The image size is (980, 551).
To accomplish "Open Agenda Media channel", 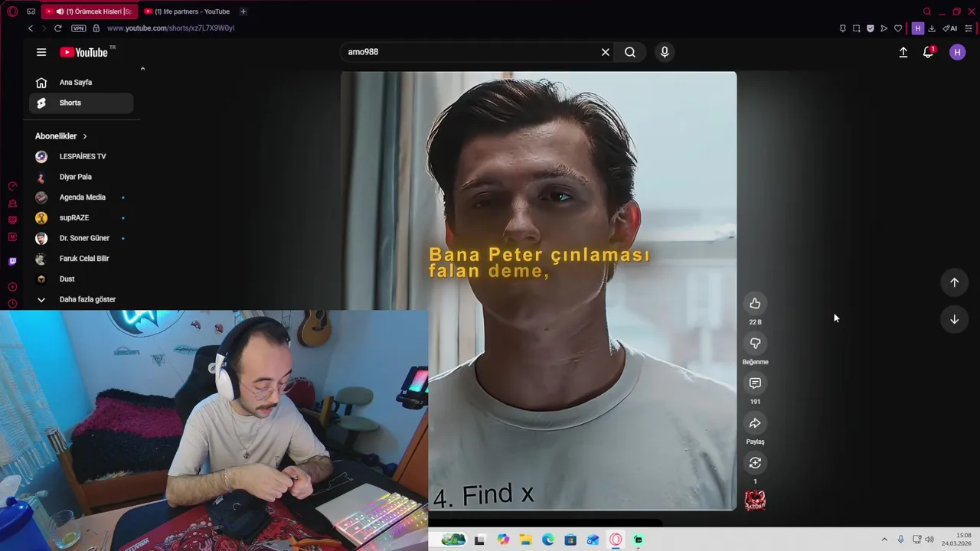I will tap(81, 197).
